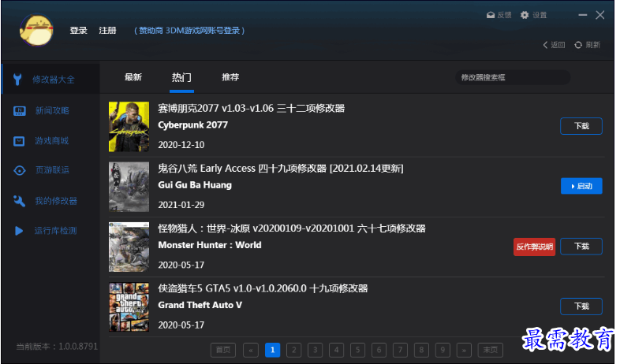Screen dimensions: 620x364
Task: Switch to the 推荐 tab
Action: click(230, 77)
